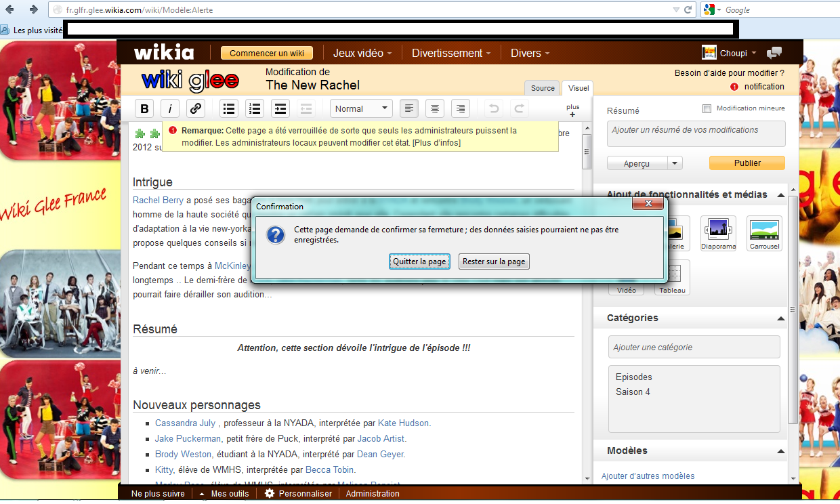Toggle bold formatting in editor toolbar
Screen dimensions: 840x504
point(144,108)
